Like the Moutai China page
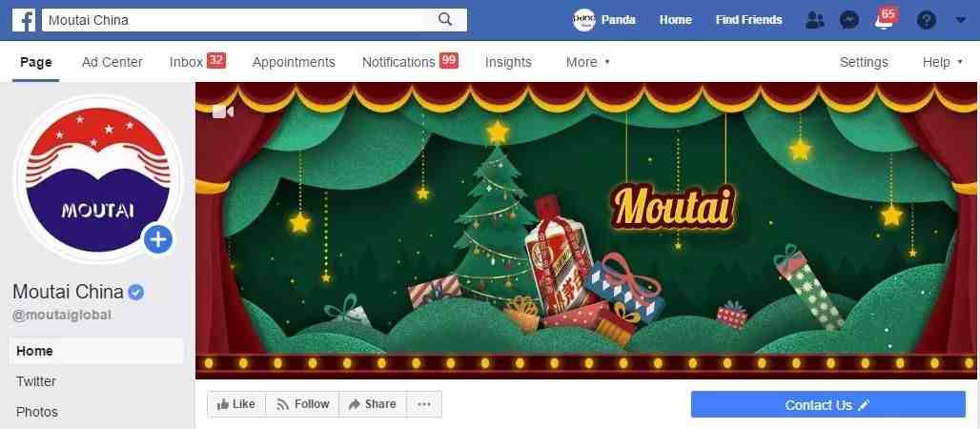 click(236, 404)
